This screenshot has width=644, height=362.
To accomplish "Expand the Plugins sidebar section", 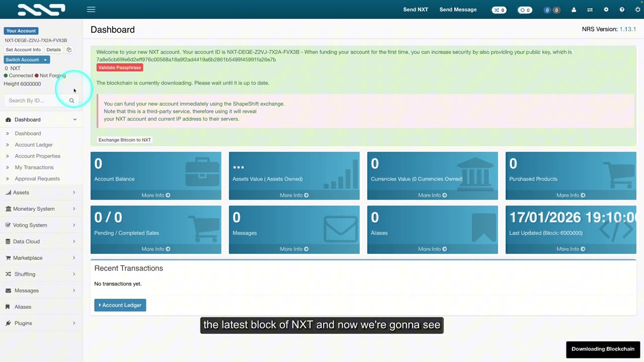I will tap(41, 323).
